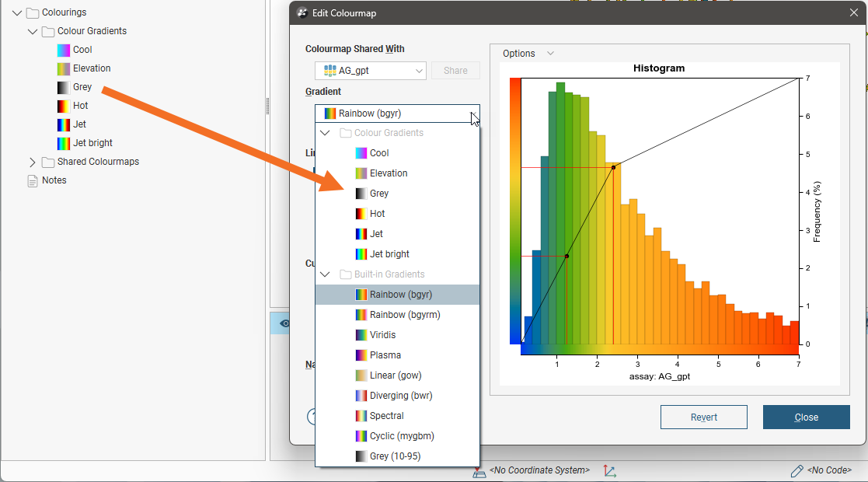Click the Elevation gradient icon in project tree
Image resolution: width=868 pixels, height=482 pixels.
click(64, 68)
